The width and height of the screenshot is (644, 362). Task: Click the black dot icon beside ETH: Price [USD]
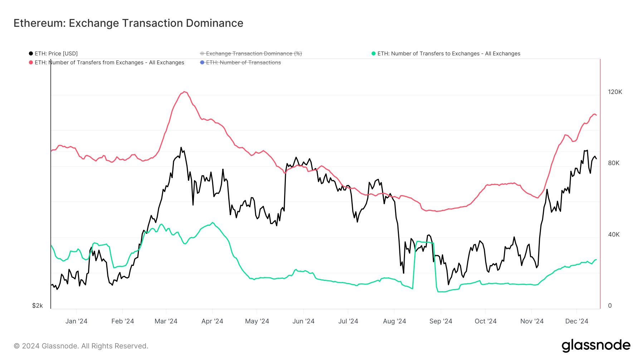click(30, 53)
